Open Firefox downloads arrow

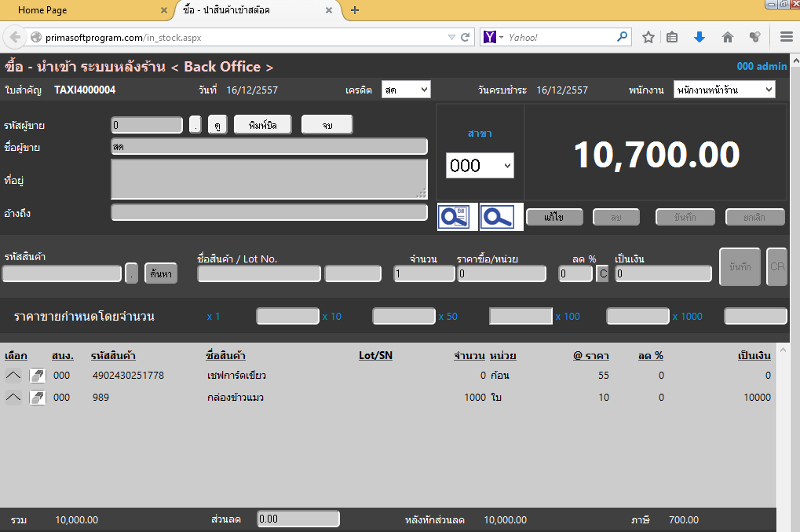[x=699, y=37]
